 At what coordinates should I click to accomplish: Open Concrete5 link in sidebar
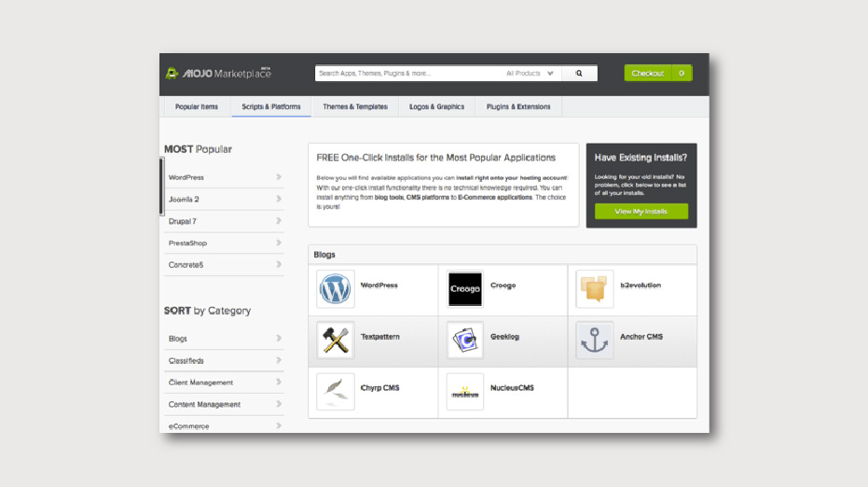point(186,265)
